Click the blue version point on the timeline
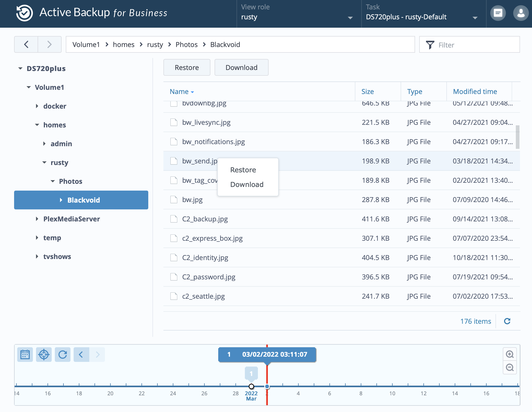532x412 pixels. coord(267,386)
